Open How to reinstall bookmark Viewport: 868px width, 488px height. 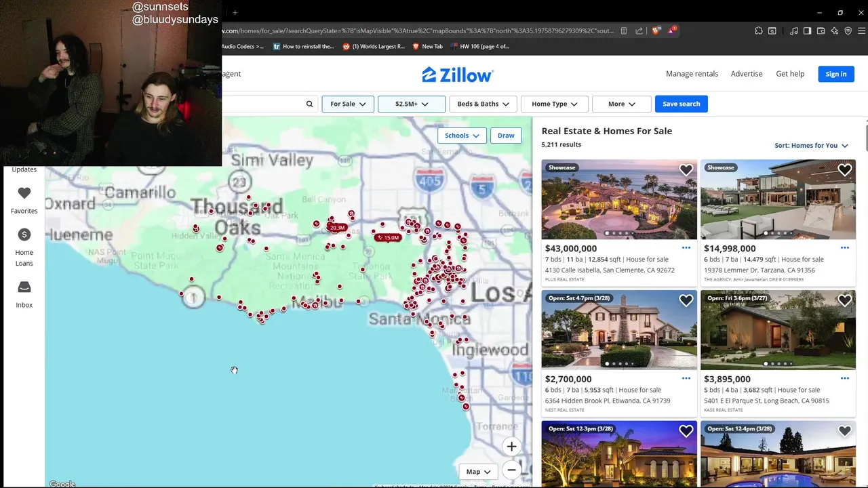pos(303,47)
